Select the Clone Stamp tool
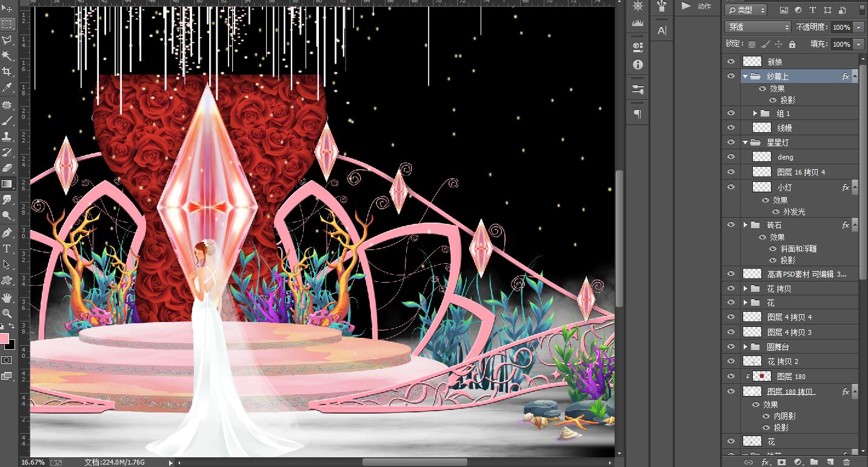 (7, 136)
